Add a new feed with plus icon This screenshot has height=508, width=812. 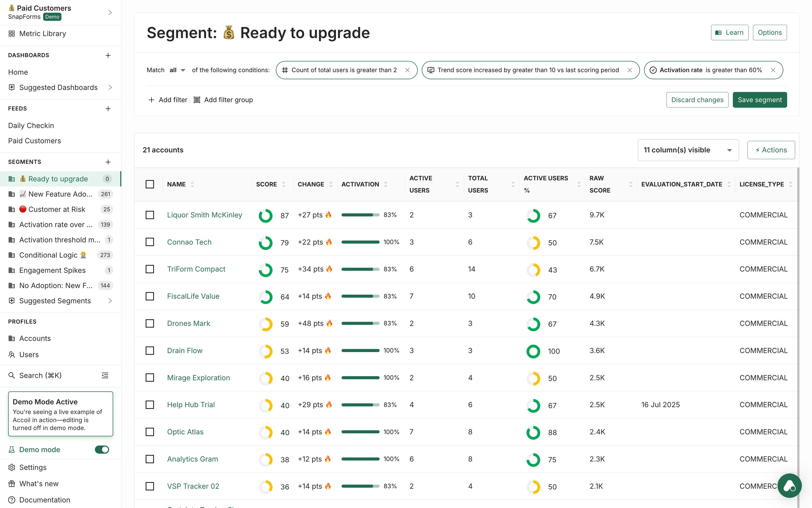pos(108,108)
